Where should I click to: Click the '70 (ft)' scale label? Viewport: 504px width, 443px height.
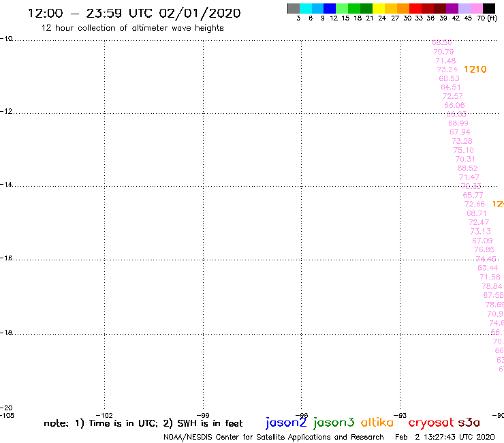(x=487, y=18)
